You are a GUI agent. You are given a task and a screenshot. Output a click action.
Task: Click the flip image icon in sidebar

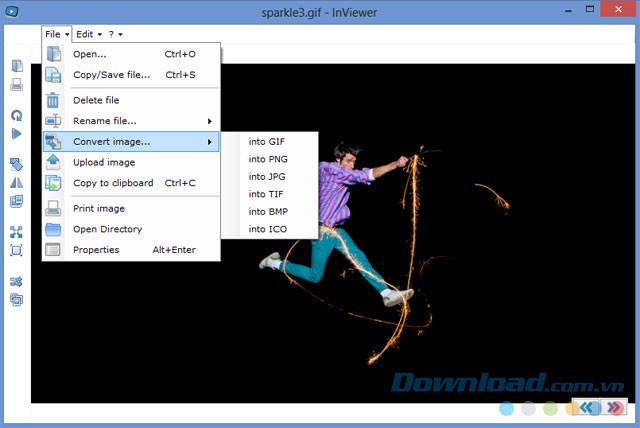16,182
